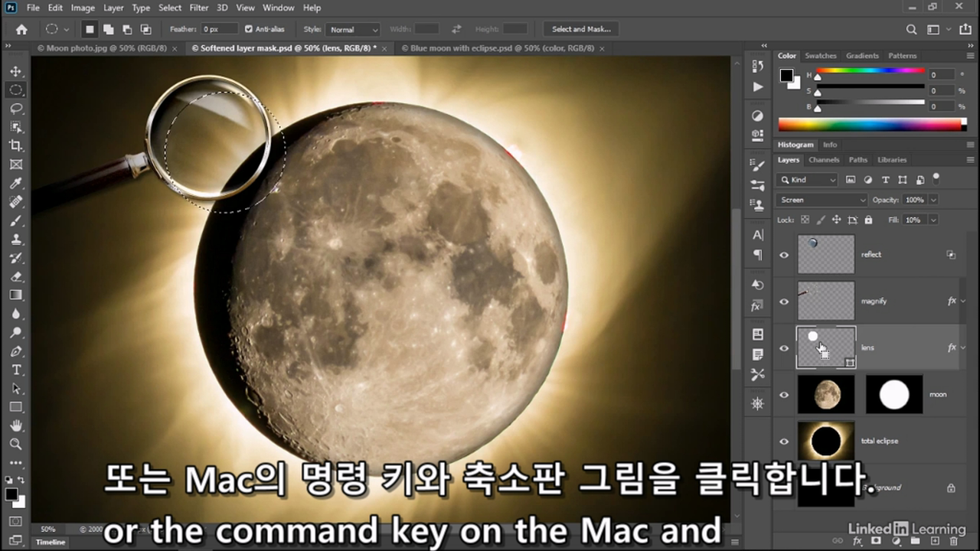
Task: Select the Eyedropper tool
Action: pyautogui.click(x=16, y=183)
